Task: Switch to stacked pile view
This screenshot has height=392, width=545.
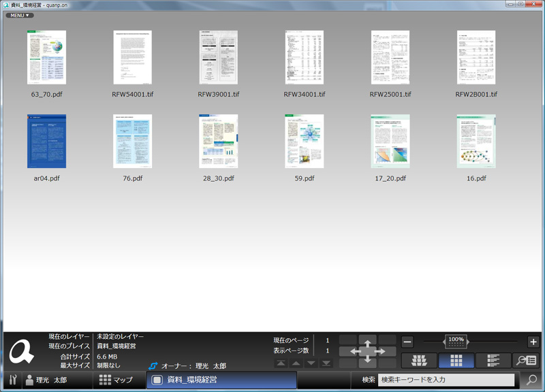Action: [419, 361]
